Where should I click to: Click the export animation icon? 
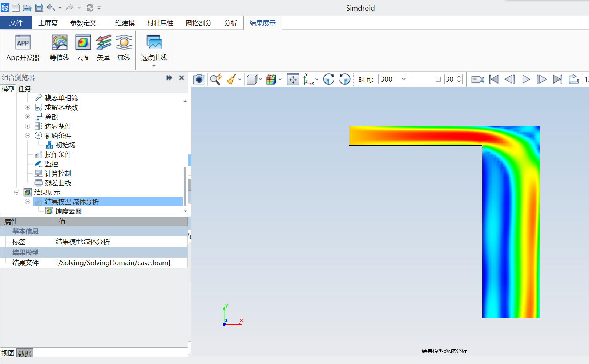tap(574, 79)
